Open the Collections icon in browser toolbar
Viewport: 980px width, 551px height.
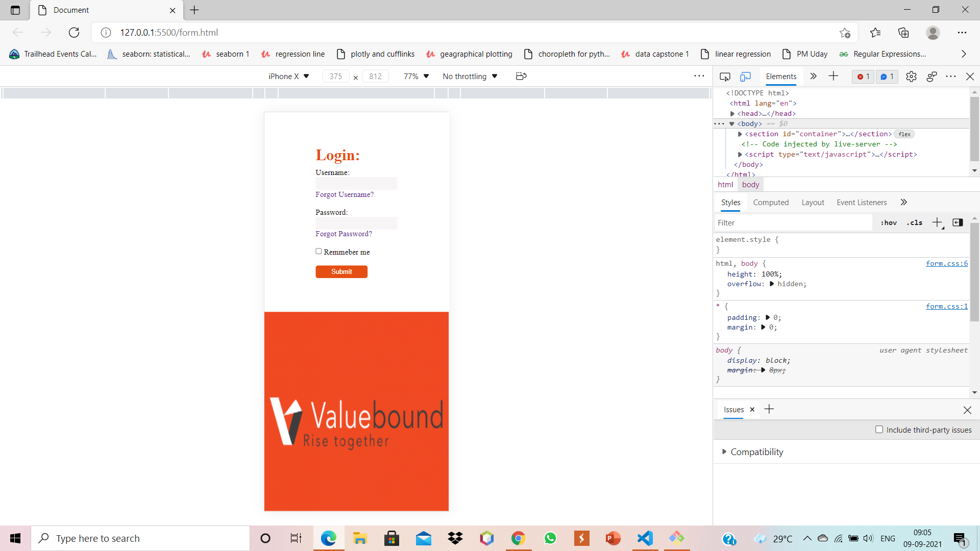[904, 32]
